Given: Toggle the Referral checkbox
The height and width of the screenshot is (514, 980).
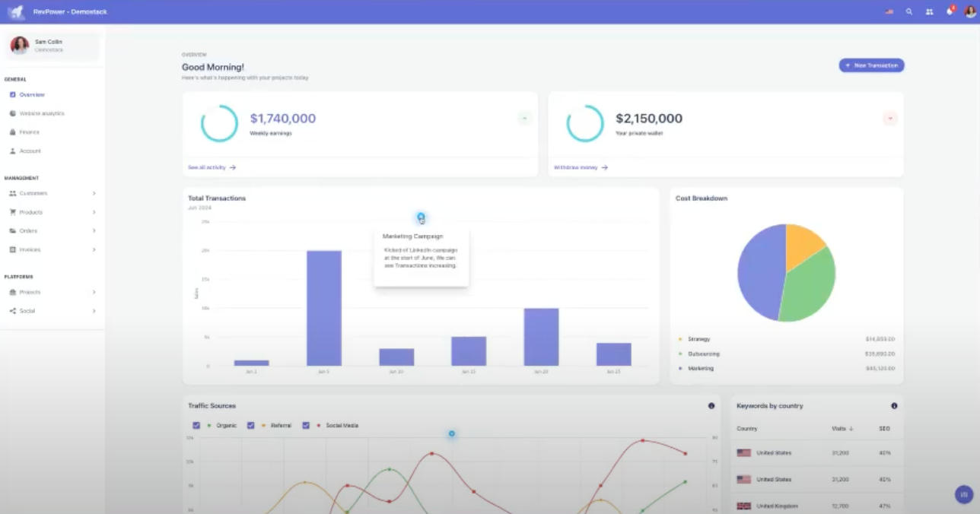Looking at the screenshot, I should (250, 425).
